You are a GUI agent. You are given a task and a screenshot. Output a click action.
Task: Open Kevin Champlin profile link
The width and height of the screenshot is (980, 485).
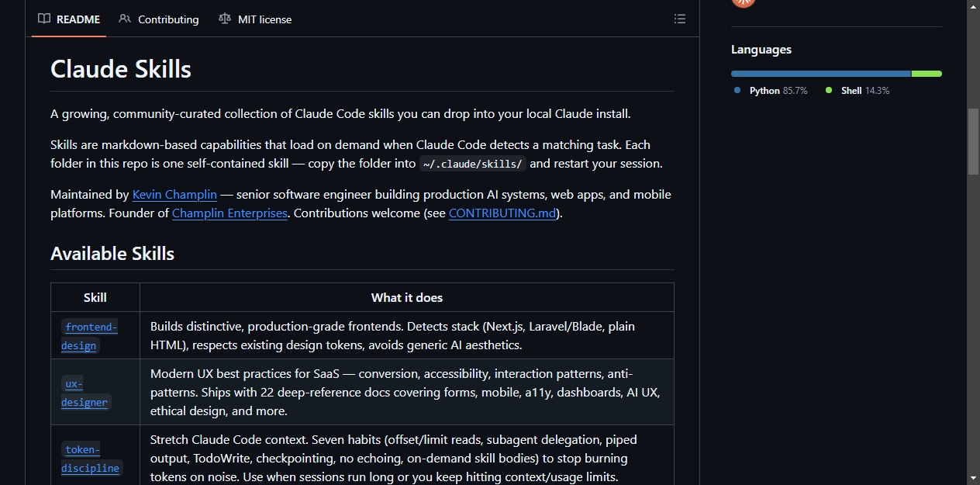coord(174,194)
